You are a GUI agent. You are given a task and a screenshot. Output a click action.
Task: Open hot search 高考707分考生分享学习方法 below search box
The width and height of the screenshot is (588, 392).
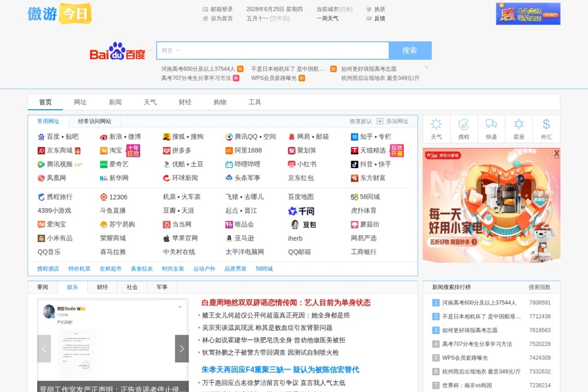196,78
